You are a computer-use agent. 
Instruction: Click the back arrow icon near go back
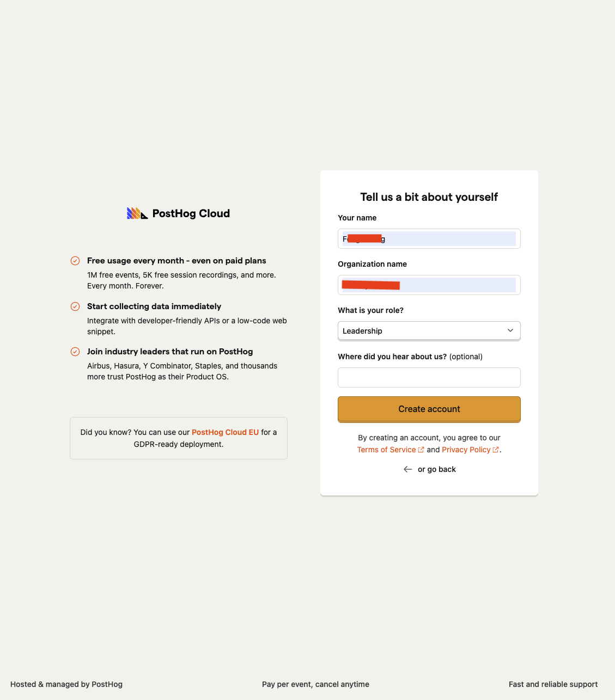408,469
